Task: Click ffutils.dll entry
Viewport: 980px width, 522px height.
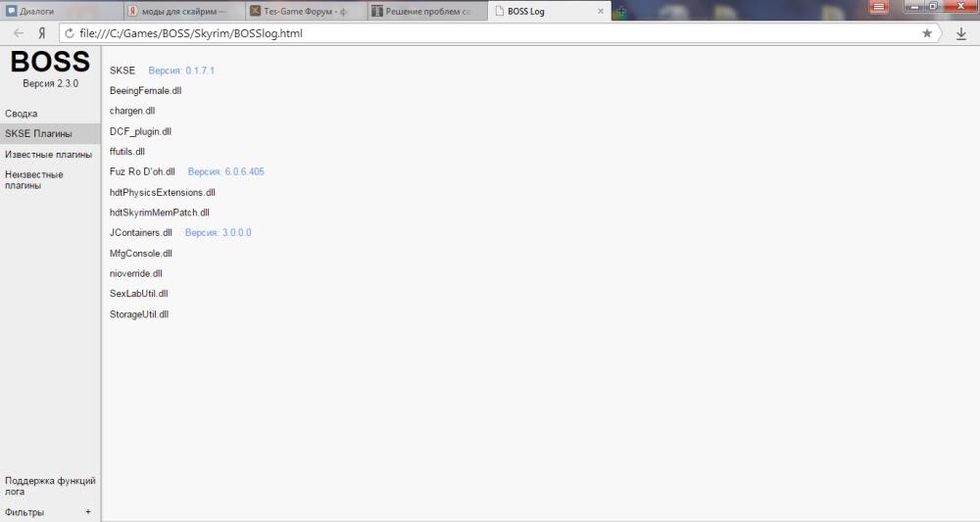Action: (x=126, y=151)
